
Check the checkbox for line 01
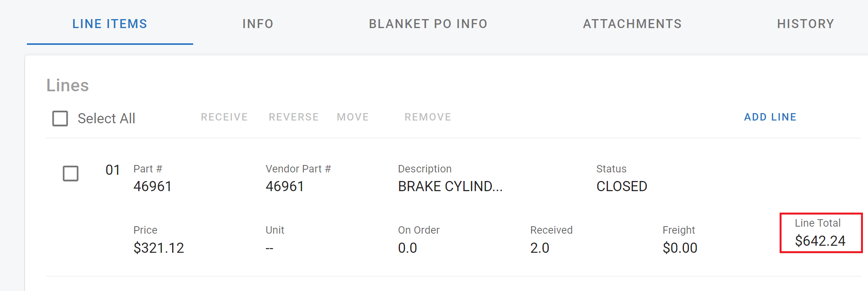coord(71,173)
